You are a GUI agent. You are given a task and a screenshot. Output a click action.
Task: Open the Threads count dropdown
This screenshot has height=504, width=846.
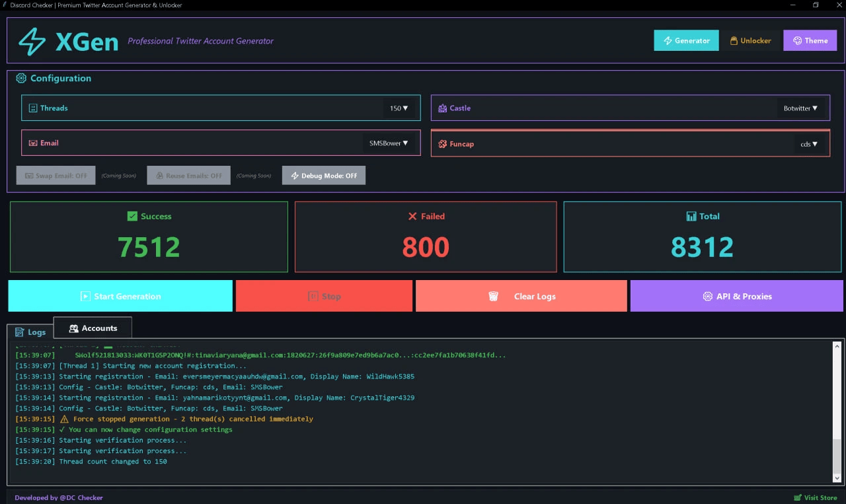coord(399,108)
